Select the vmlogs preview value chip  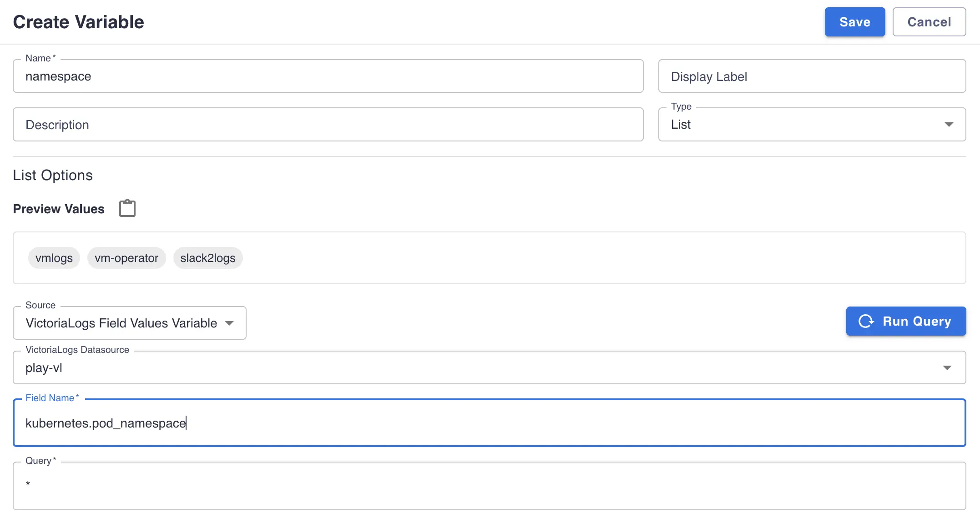pyautogui.click(x=54, y=258)
